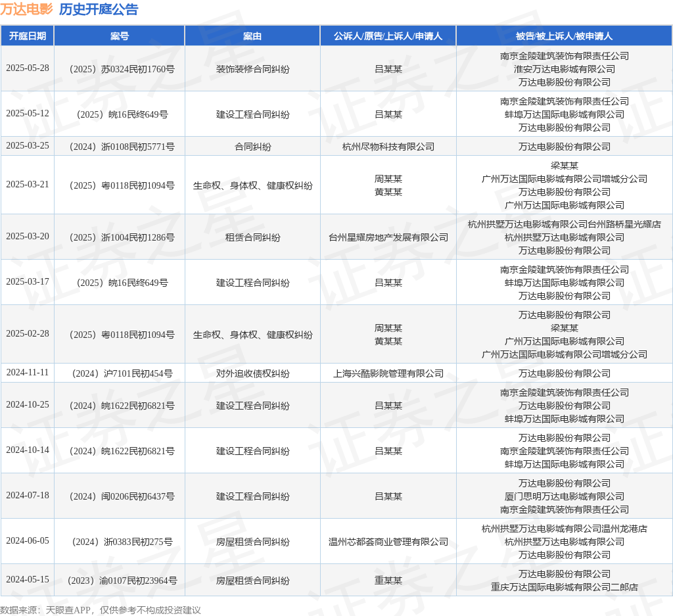Click the 公诉人/原告/上诉人/申请人 header
This screenshot has width=673, height=616.
tap(388, 36)
